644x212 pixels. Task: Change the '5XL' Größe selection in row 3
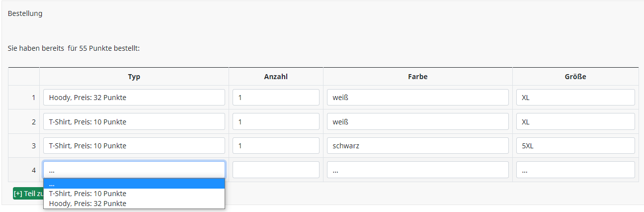[575, 146]
